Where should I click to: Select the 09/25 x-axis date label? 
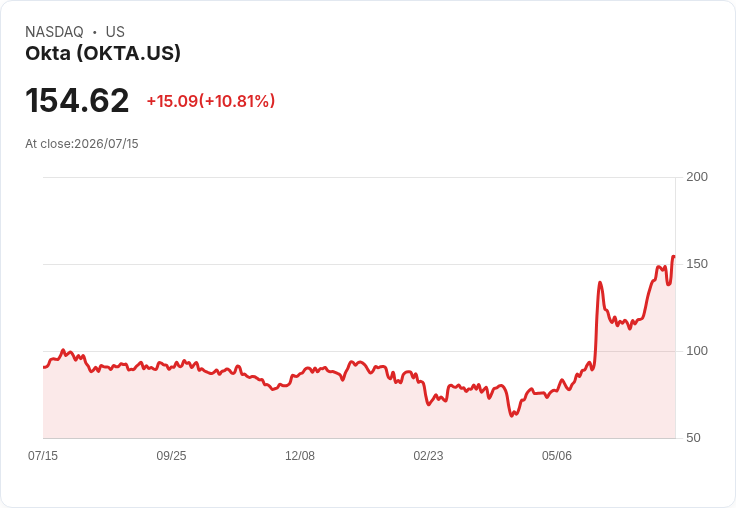[171, 455]
